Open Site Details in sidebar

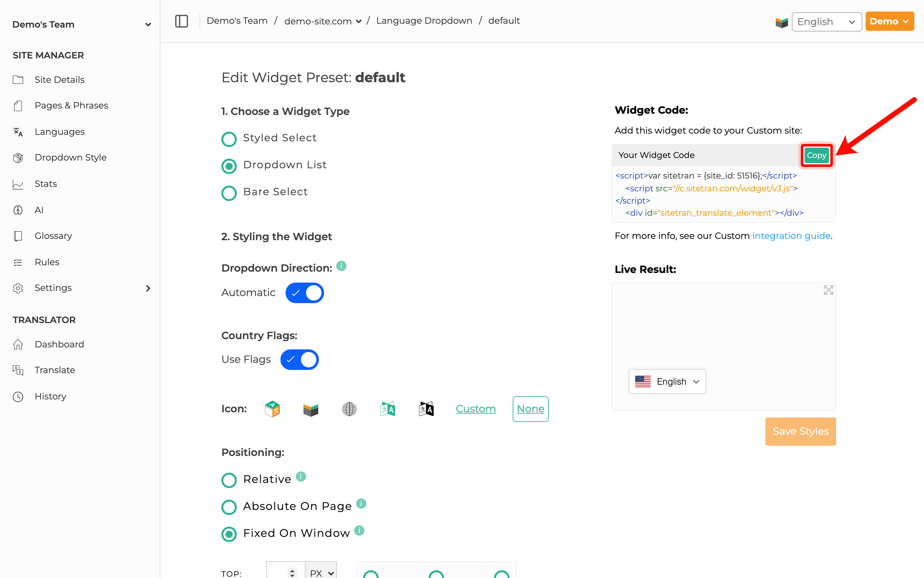coord(60,80)
